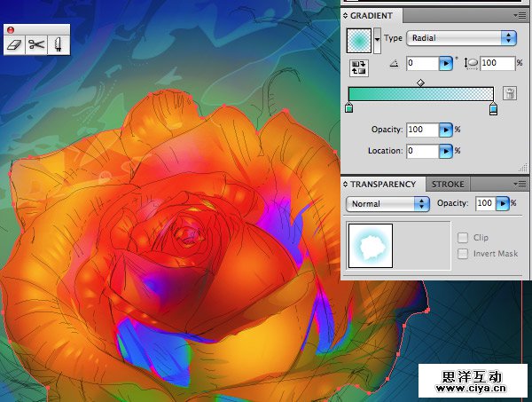Click the gradient midpoint diamond marker
The height and width of the screenshot is (402, 532).
tap(420, 82)
